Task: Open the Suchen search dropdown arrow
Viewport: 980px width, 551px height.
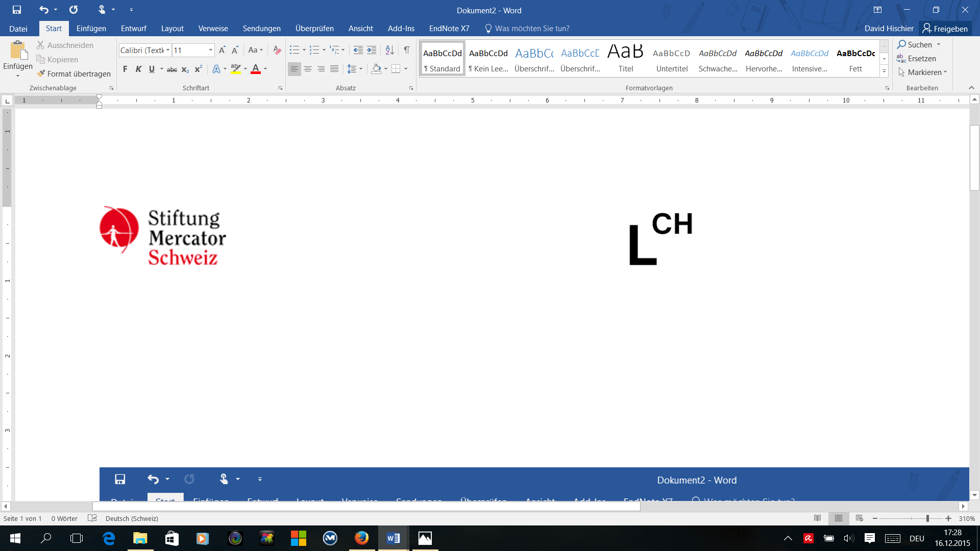Action: [x=939, y=45]
